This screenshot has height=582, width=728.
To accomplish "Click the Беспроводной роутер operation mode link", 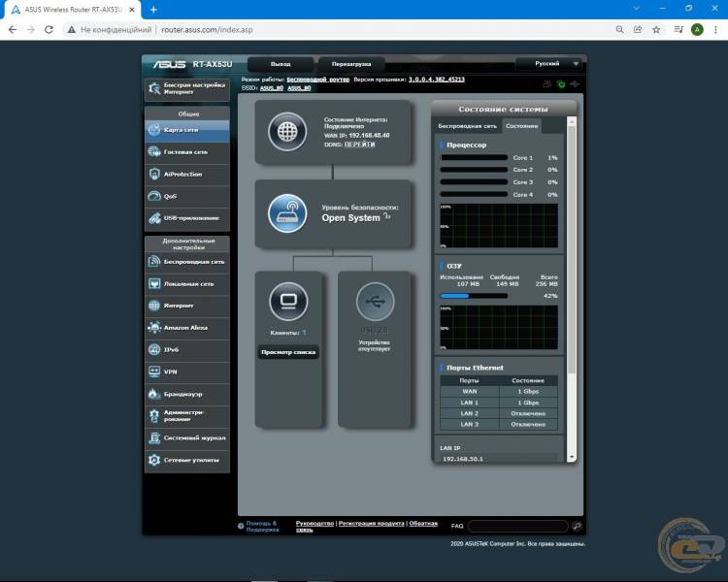I will (x=318, y=80).
